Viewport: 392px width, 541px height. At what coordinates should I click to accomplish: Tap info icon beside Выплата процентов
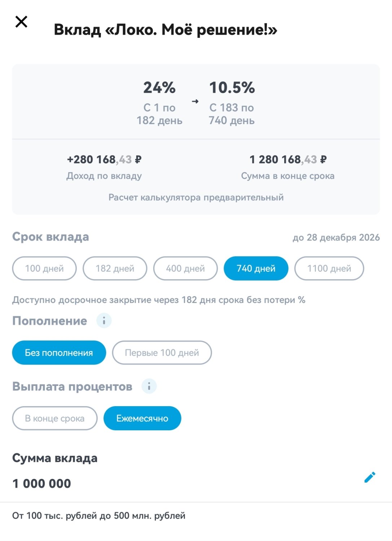tap(149, 386)
